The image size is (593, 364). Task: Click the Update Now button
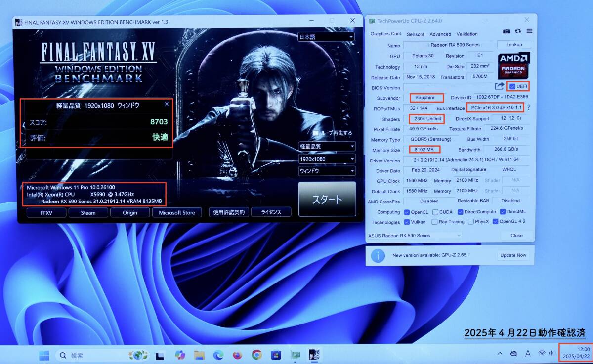click(x=513, y=255)
